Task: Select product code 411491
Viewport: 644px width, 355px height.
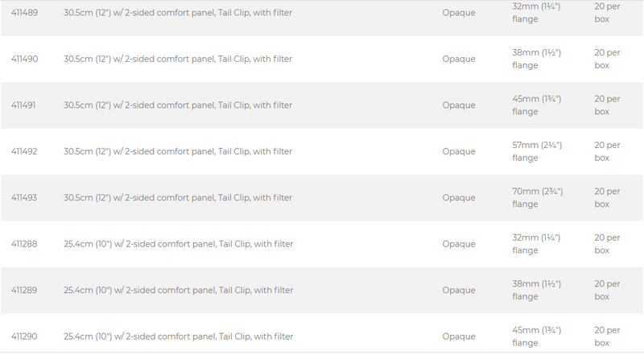Action: (23, 105)
